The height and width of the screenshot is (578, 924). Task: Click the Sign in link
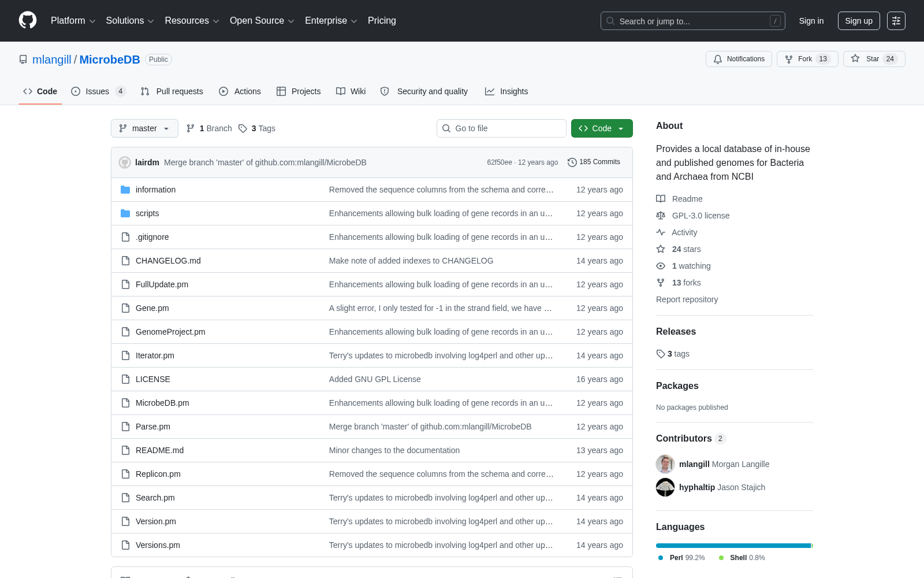tap(811, 21)
